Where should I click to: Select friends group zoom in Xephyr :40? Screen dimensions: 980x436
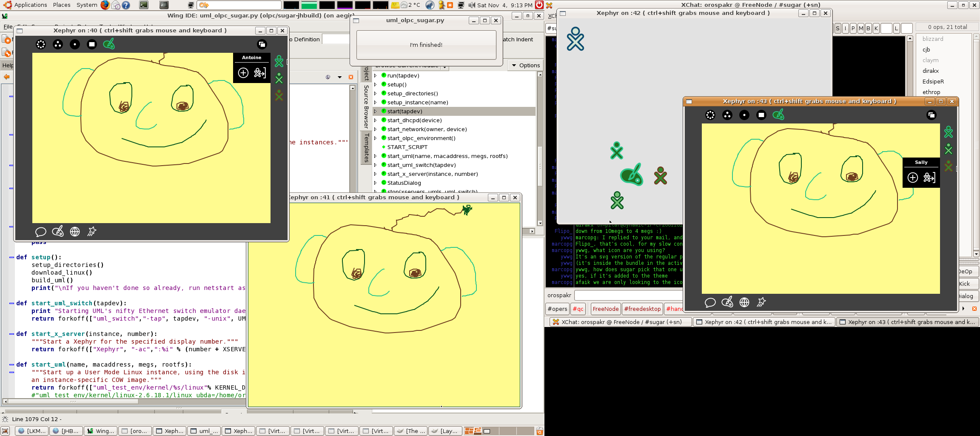(58, 44)
